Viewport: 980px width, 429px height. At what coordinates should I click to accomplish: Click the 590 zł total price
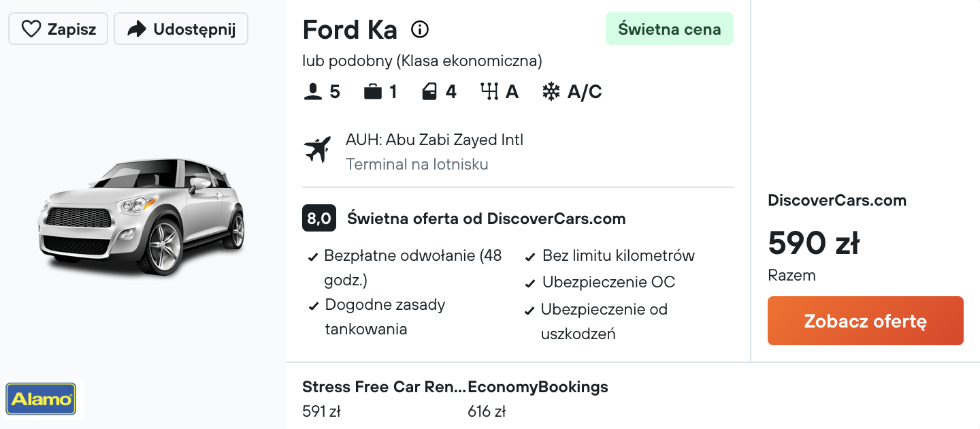(x=813, y=243)
